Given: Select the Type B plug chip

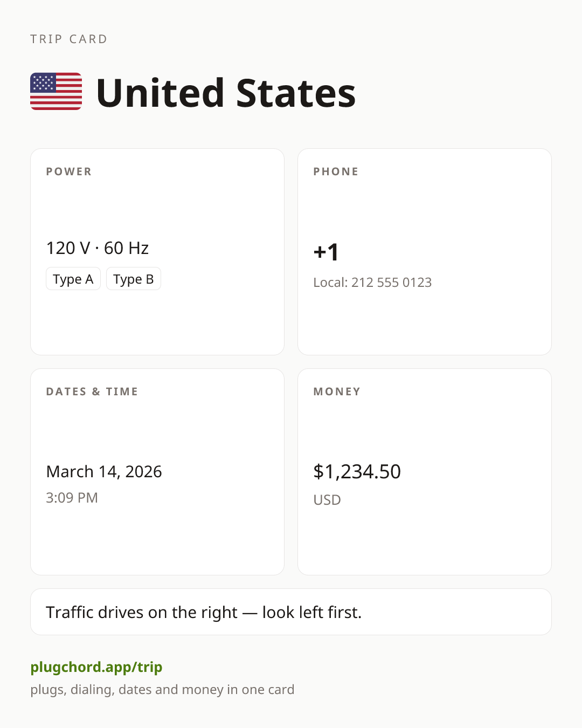Looking at the screenshot, I should pyautogui.click(x=134, y=279).
